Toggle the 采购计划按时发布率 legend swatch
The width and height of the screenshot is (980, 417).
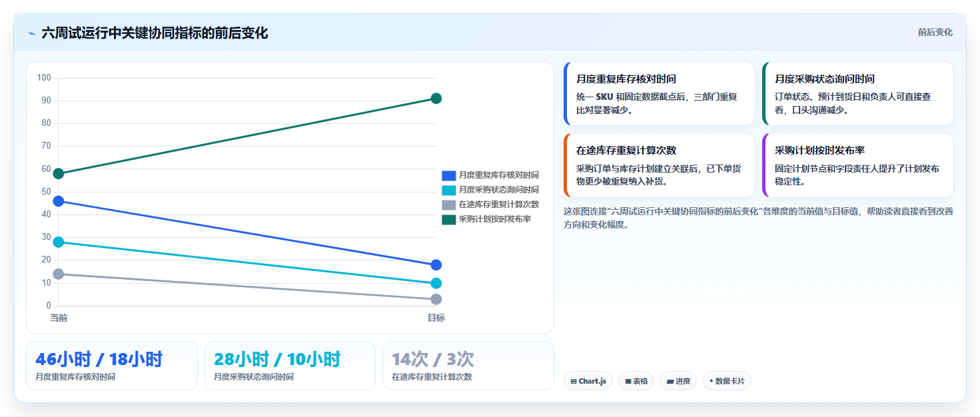pyautogui.click(x=448, y=219)
